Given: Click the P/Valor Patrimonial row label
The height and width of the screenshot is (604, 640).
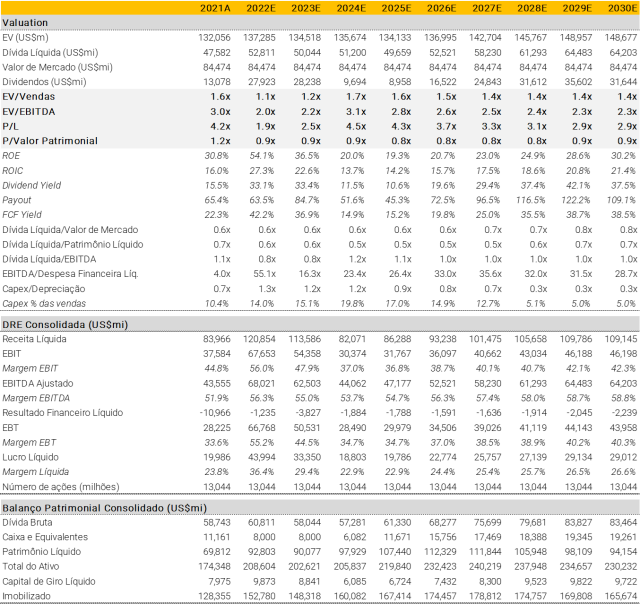Looking at the screenshot, I should (50, 141).
